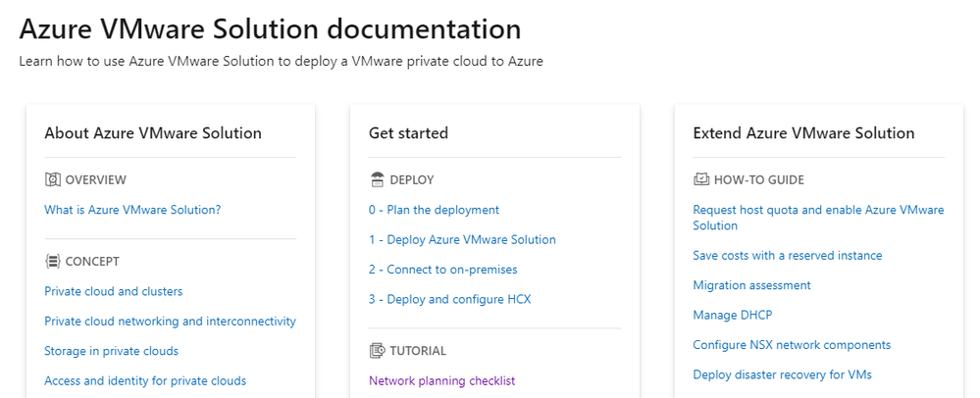Screen dimensions: 980x398
Task: Click the 'DEPLOY' section label
Action: point(412,180)
